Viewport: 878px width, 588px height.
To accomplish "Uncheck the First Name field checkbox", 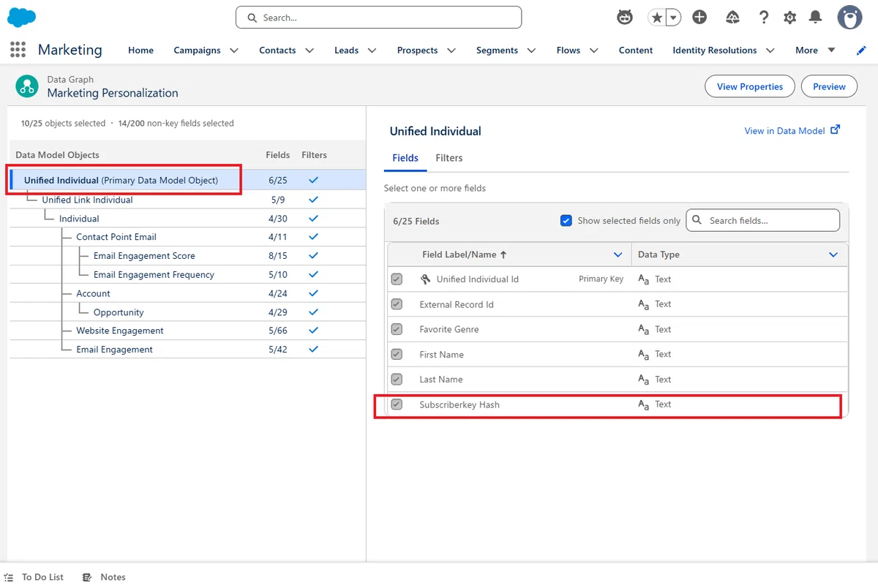I will [x=397, y=354].
